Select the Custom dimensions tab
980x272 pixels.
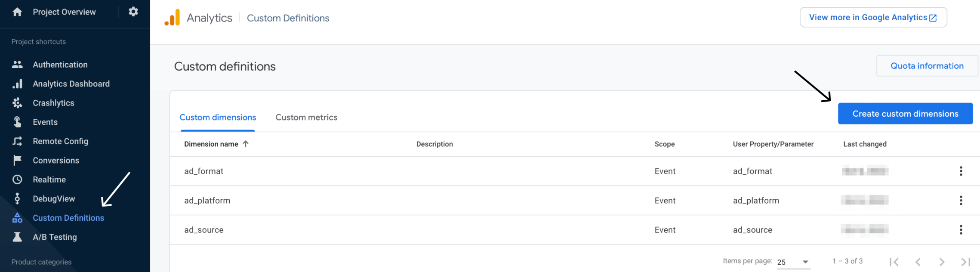[x=218, y=117]
